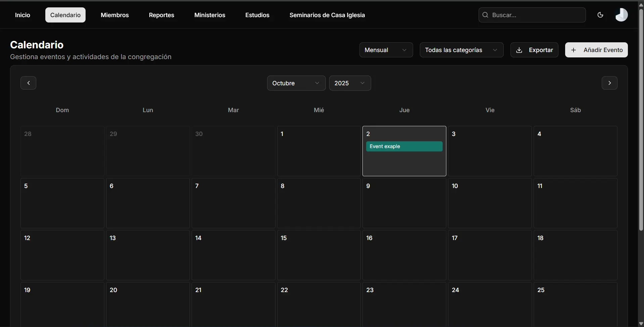Navigate to Seminarios de Casa Iglesia
The image size is (644, 327).
point(327,15)
